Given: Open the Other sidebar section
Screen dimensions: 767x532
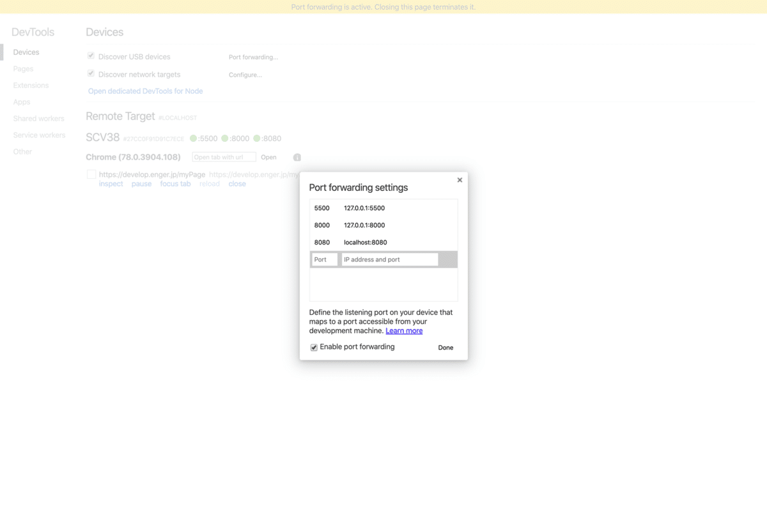Looking at the screenshot, I should point(22,152).
